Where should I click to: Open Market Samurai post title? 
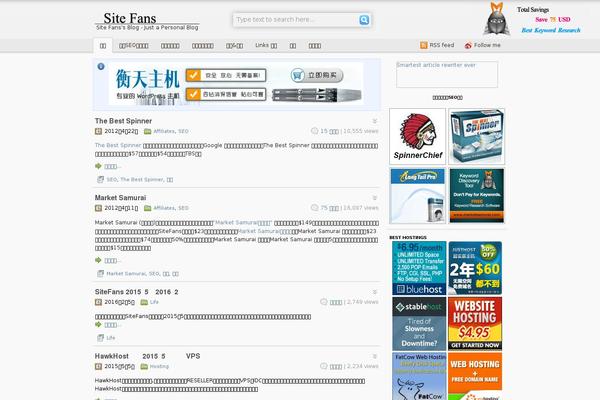pos(120,198)
